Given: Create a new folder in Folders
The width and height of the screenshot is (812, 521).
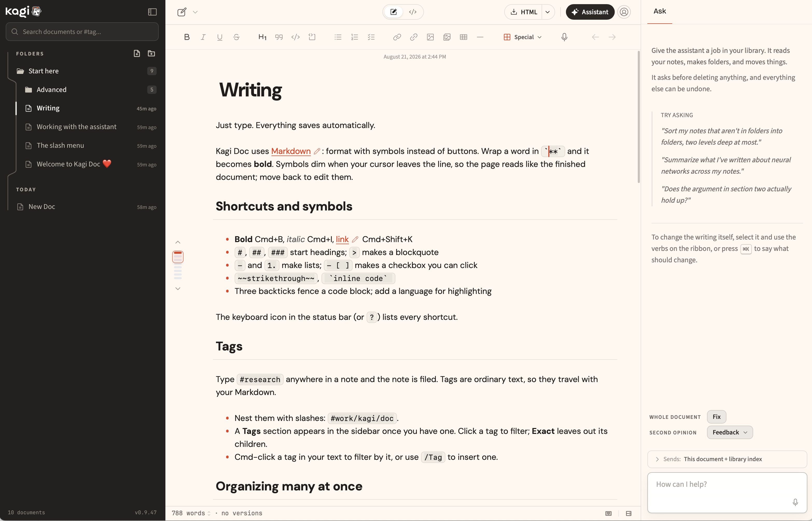Looking at the screenshot, I should 151,53.
